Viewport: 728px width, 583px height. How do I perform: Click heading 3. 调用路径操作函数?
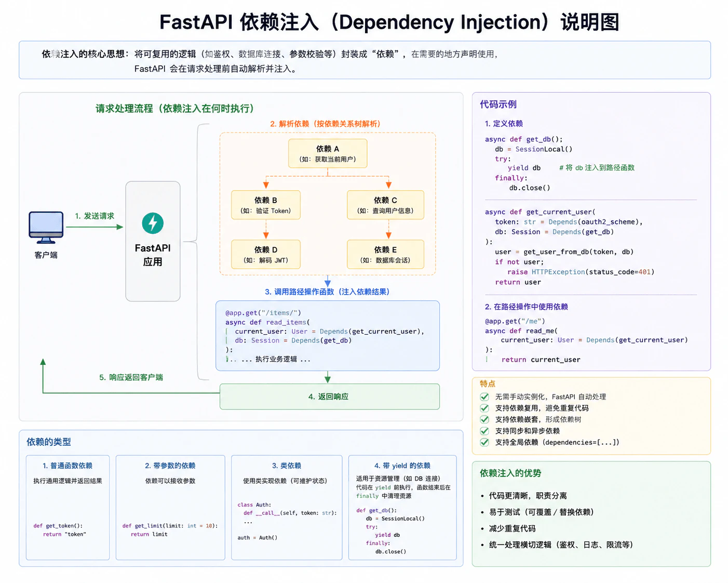click(327, 291)
